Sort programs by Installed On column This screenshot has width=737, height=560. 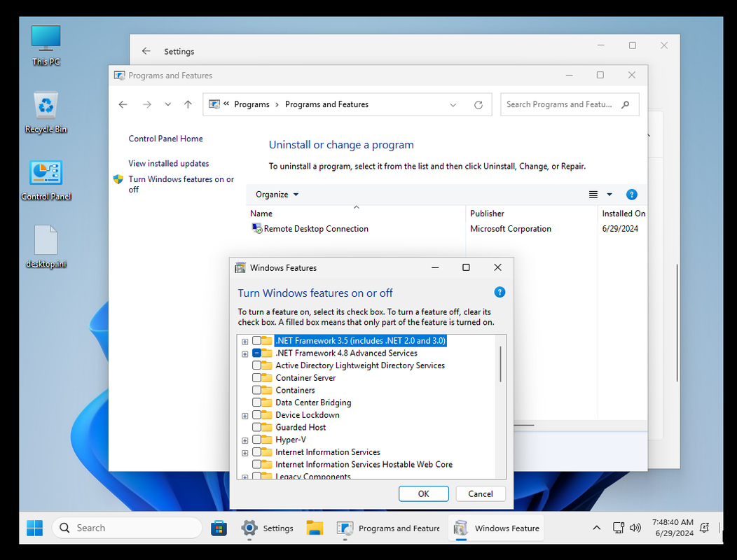click(x=624, y=213)
